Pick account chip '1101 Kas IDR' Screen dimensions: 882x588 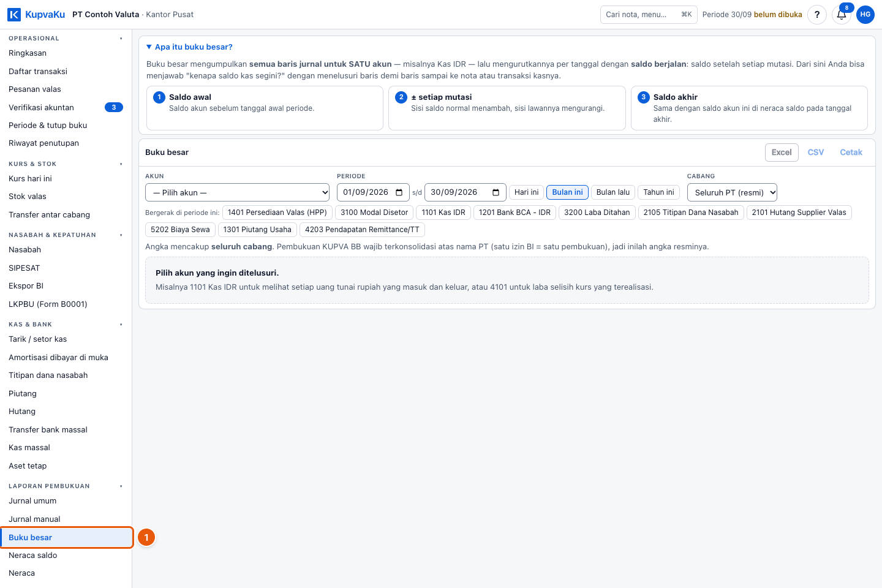click(x=443, y=213)
